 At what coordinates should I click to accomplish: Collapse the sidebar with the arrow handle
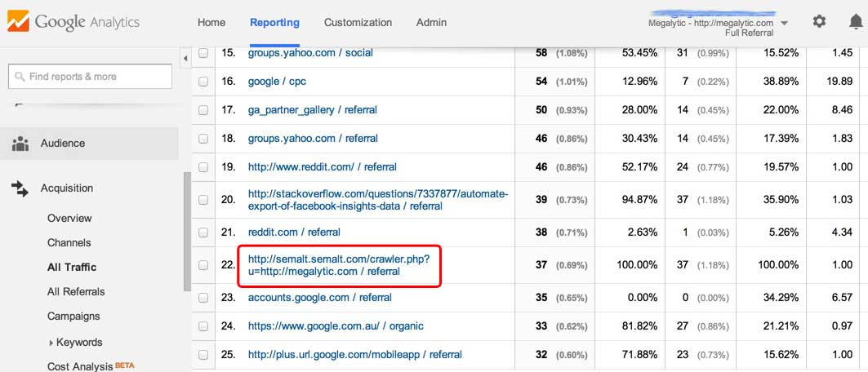pos(185,58)
